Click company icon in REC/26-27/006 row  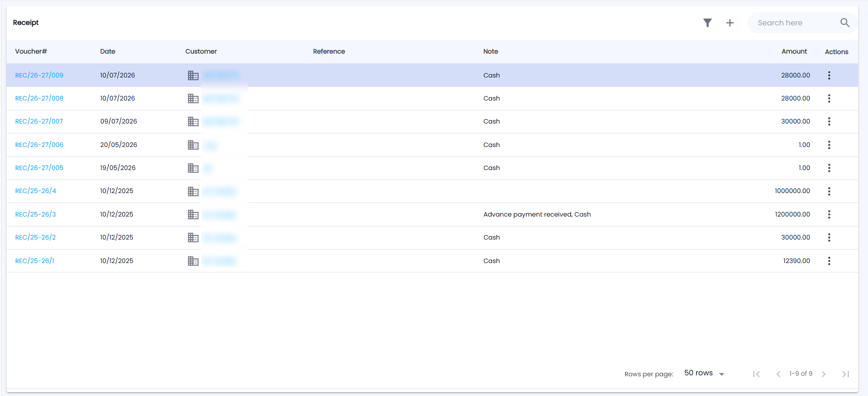click(x=193, y=145)
